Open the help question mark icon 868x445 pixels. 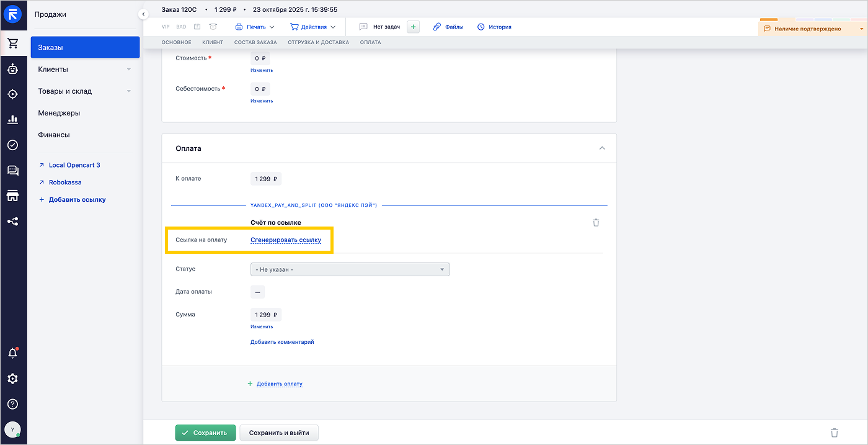(x=12, y=404)
